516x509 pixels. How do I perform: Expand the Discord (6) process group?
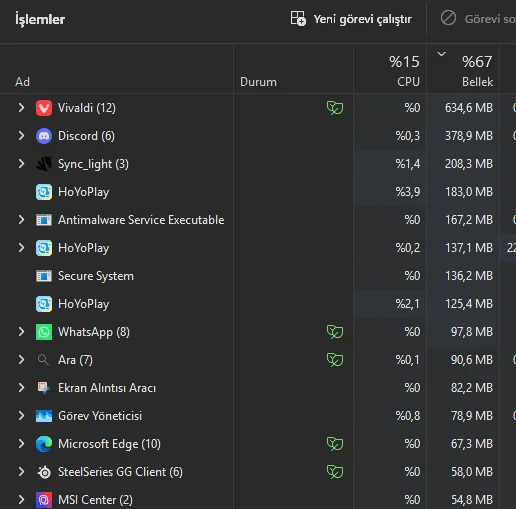pos(21,136)
